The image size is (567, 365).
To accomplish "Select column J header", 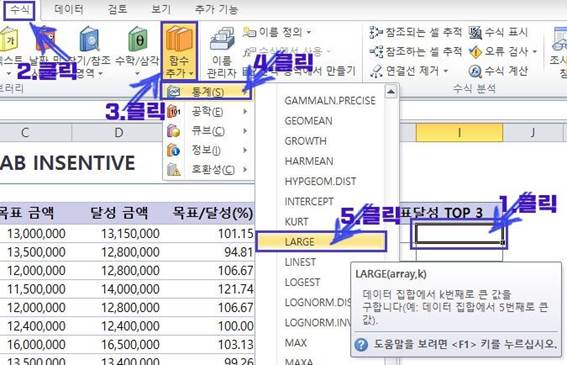I will click(x=532, y=133).
